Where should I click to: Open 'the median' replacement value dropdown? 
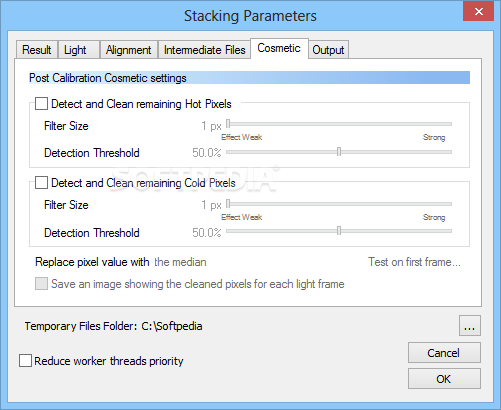coord(180,262)
